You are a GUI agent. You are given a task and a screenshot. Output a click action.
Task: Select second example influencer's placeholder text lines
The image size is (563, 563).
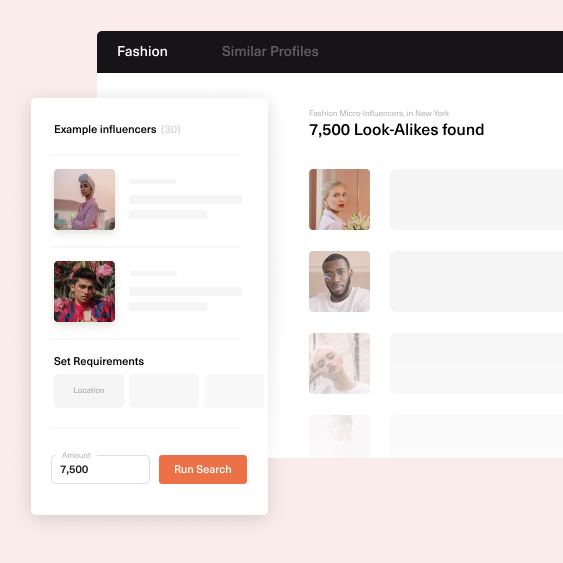coord(185,291)
